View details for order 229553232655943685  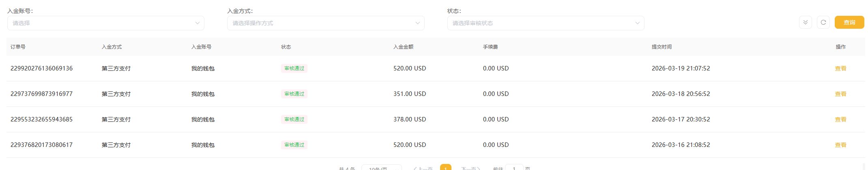[840, 119]
